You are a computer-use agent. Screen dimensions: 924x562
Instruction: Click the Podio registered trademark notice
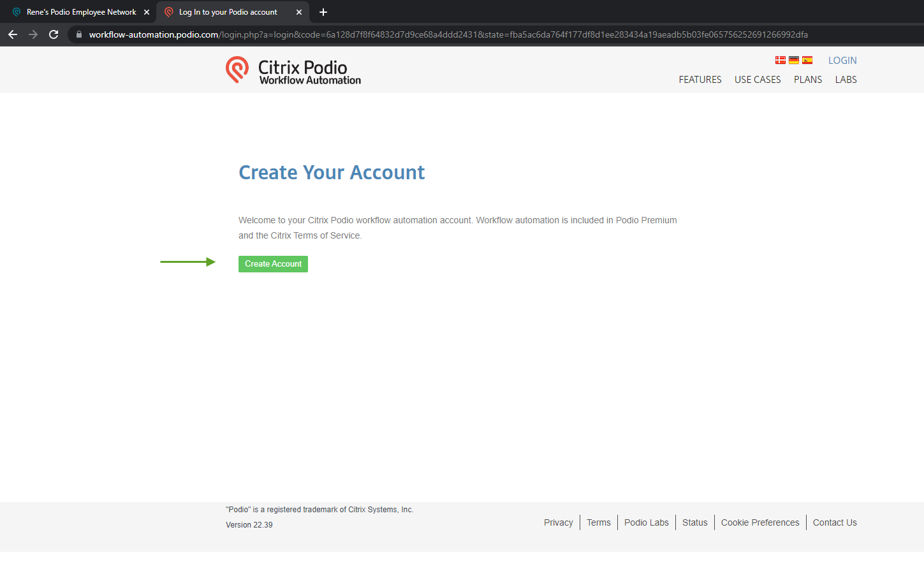point(319,510)
